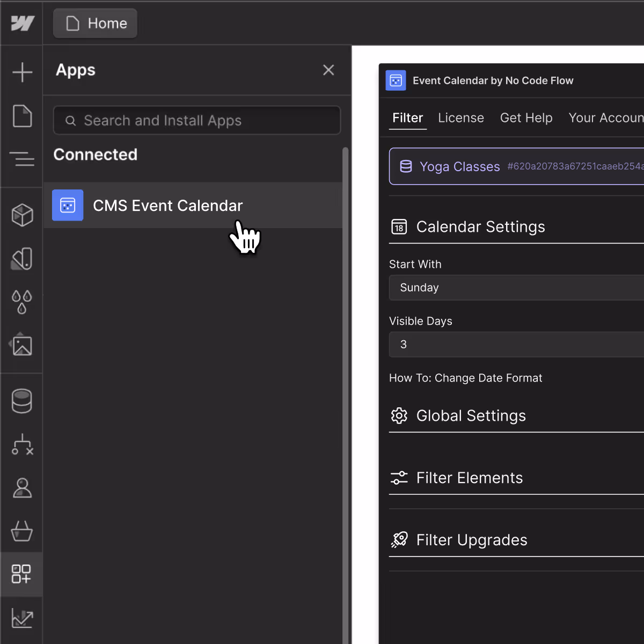Image resolution: width=644 pixels, height=644 pixels.
Task: Open the Components cube icon
Action: click(x=22, y=215)
